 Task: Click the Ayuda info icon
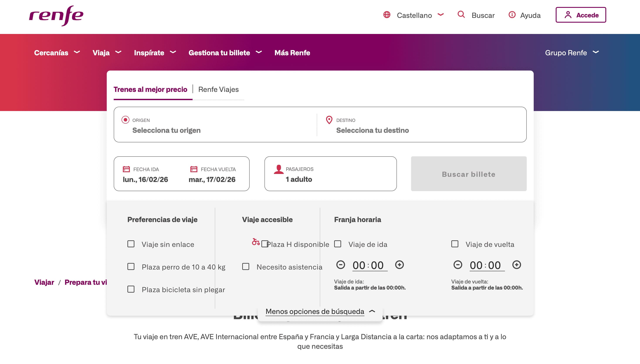pos(512,15)
